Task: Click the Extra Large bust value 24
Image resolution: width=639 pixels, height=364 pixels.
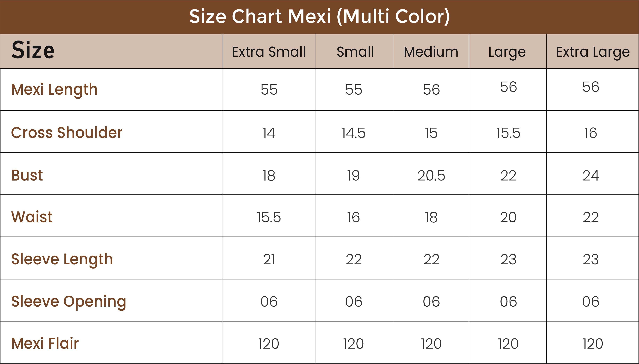Action: pyautogui.click(x=591, y=175)
